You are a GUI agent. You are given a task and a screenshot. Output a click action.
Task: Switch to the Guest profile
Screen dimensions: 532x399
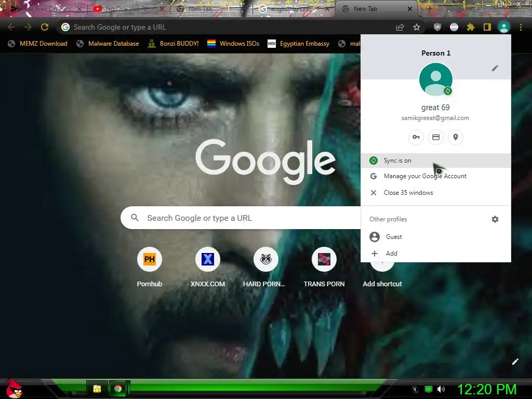coord(436,237)
